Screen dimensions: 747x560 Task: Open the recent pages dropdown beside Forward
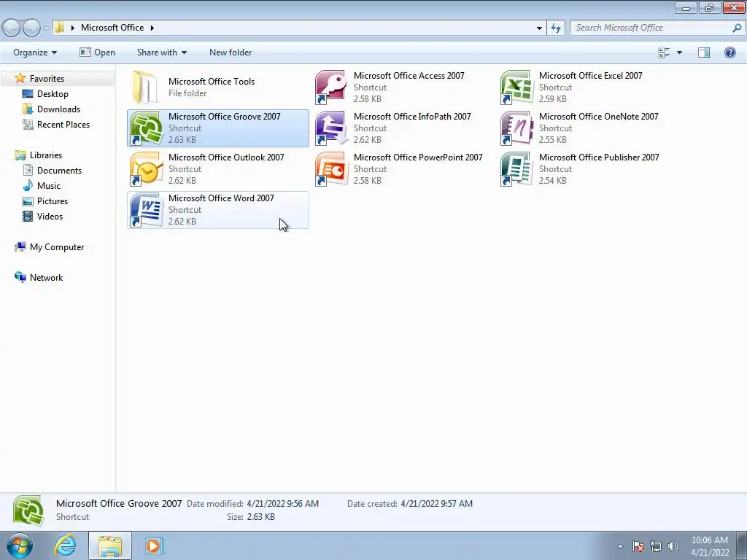point(46,28)
